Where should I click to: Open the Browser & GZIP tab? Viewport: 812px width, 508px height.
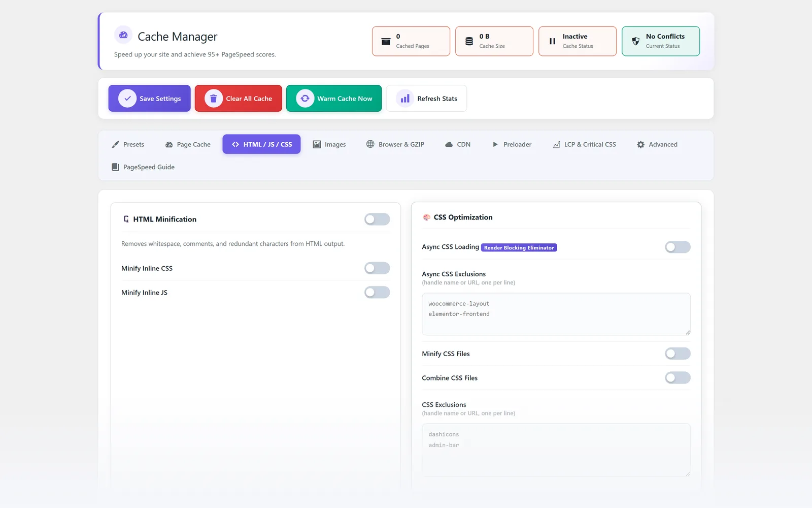pos(395,144)
